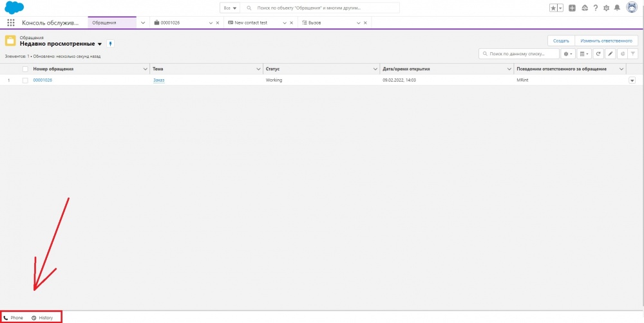Open the Phone utility in the footer
Viewport: 644px width, 323px height.
tap(14, 318)
